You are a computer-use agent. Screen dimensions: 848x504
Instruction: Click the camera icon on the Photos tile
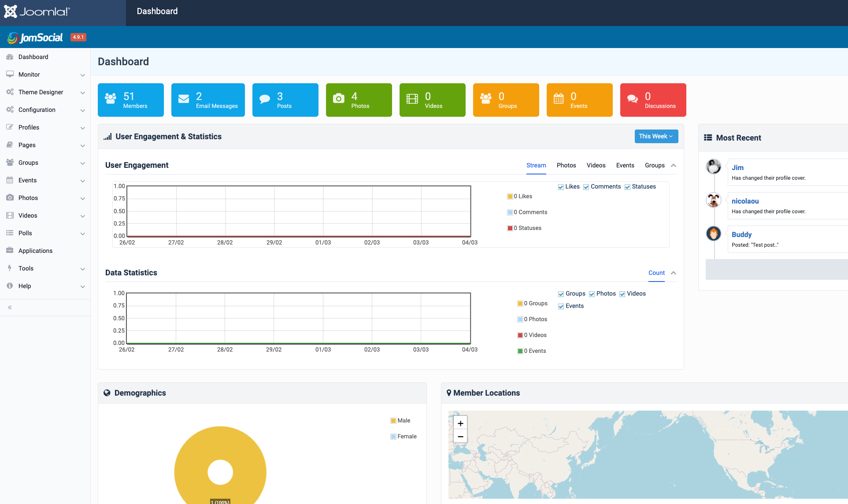338,98
